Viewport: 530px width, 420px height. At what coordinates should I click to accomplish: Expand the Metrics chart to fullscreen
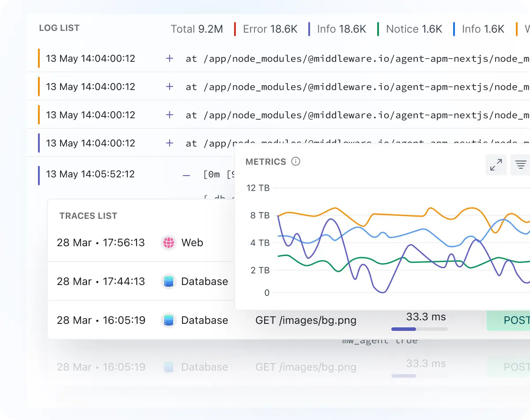pyautogui.click(x=496, y=165)
